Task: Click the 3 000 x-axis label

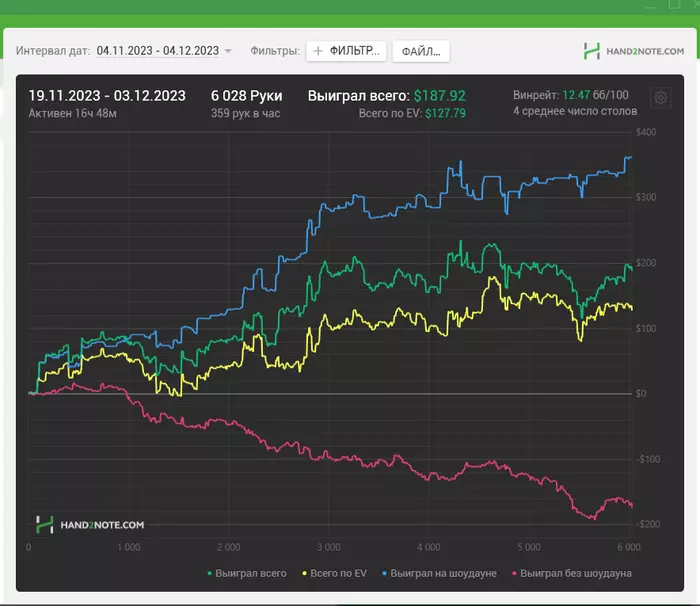Action: click(329, 547)
